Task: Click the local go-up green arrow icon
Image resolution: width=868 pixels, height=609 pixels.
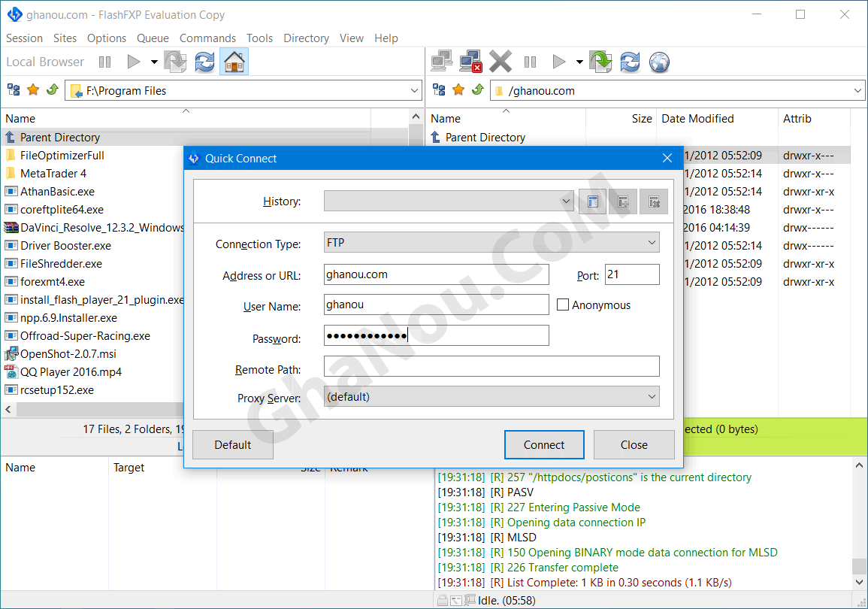Action: [x=53, y=89]
